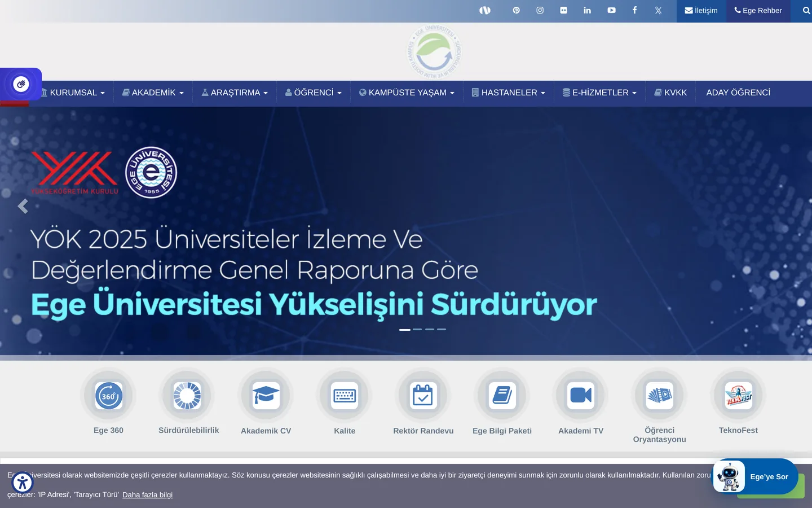Open the accessibility widget at top left
Image resolution: width=812 pixels, height=508 pixels.
click(x=21, y=84)
